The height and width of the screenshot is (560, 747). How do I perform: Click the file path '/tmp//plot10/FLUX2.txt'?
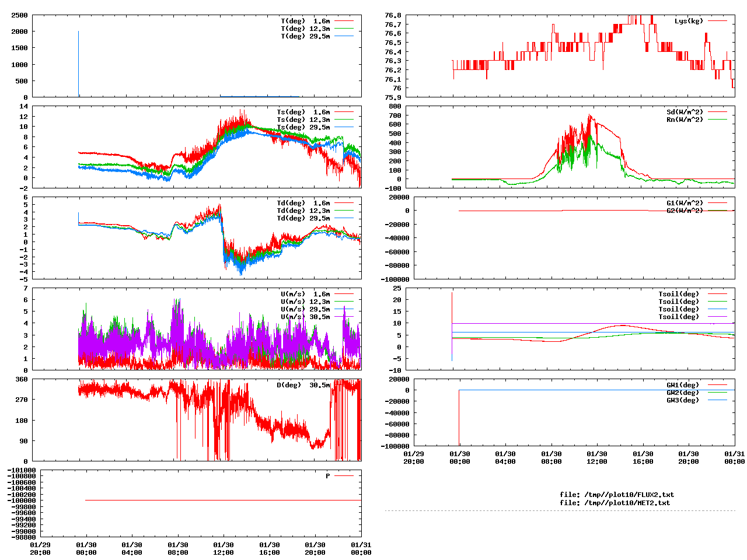click(629, 495)
